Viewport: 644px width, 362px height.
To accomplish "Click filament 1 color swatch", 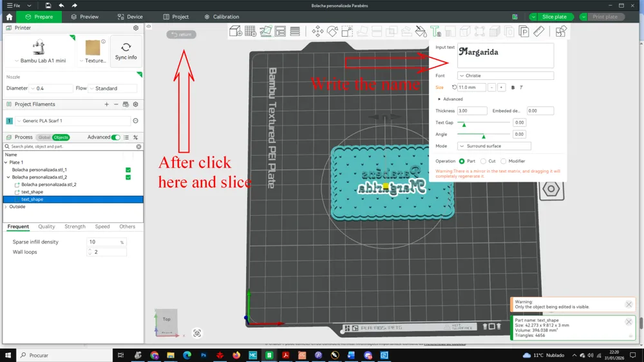I will (10, 121).
